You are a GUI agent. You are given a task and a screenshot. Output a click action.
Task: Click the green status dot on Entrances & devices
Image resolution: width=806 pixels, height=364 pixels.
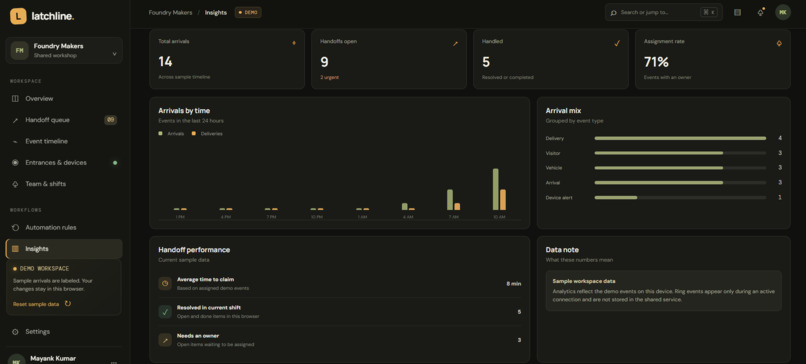coord(115,162)
